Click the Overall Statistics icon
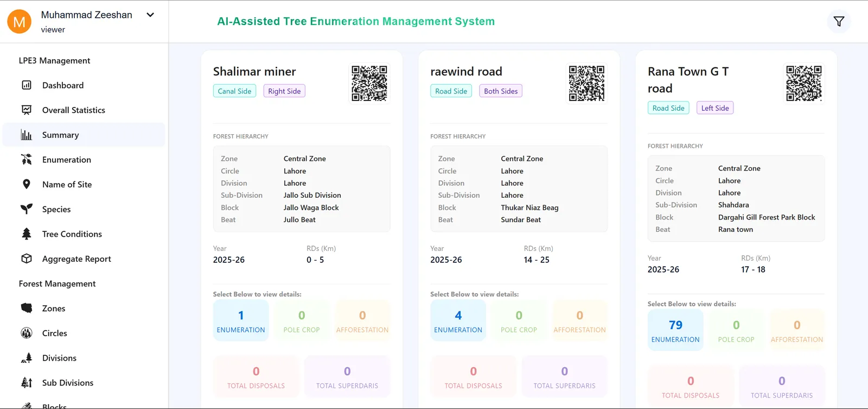868x409 pixels. click(27, 110)
